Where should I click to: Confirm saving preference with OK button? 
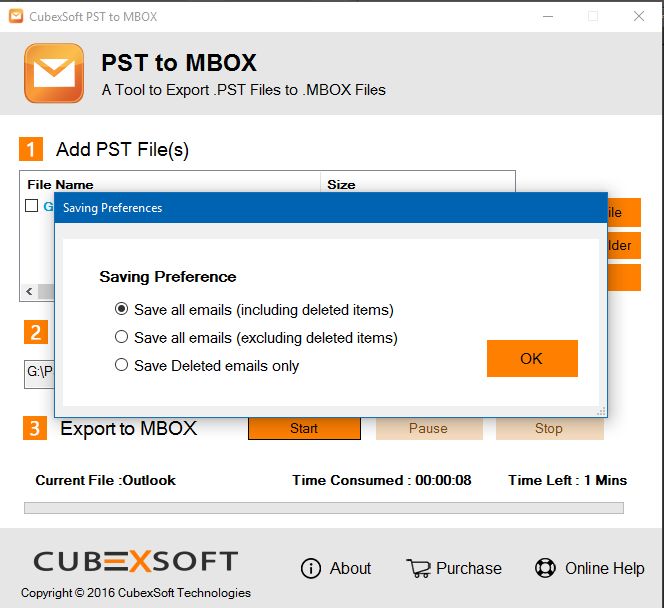(x=532, y=358)
